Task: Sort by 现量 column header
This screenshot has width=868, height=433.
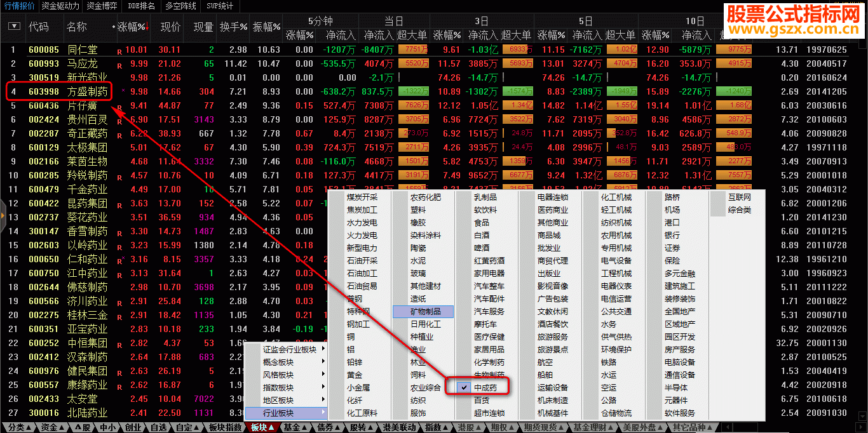Action: (x=203, y=27)
